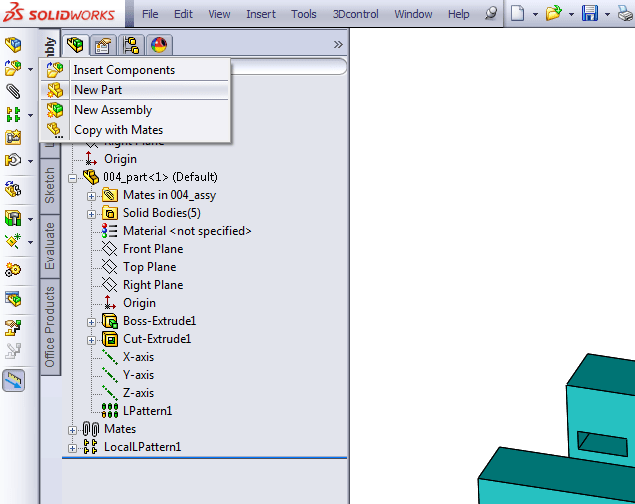Collapse the 004_part<1> tree node

(x=72, y=178)
